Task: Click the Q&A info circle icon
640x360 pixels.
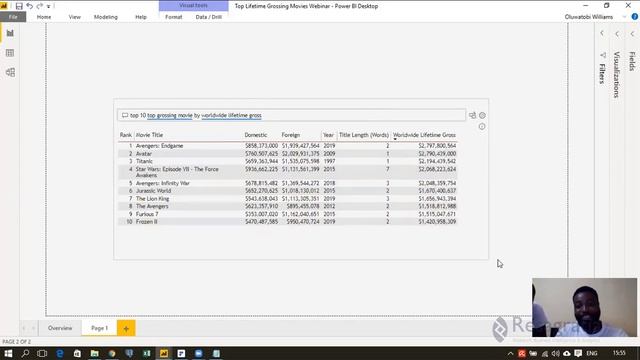Action: (x=482, y=127)
